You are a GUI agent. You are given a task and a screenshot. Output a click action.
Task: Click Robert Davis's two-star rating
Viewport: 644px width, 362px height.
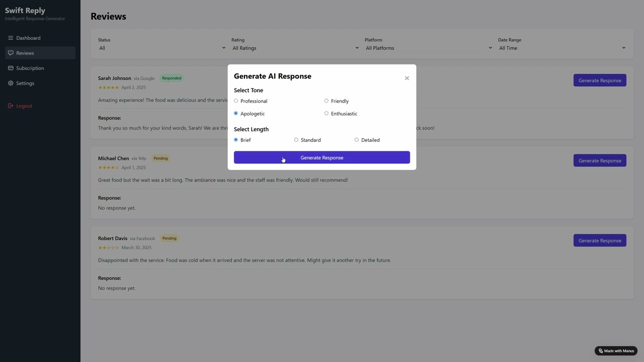tap(108, 247)
